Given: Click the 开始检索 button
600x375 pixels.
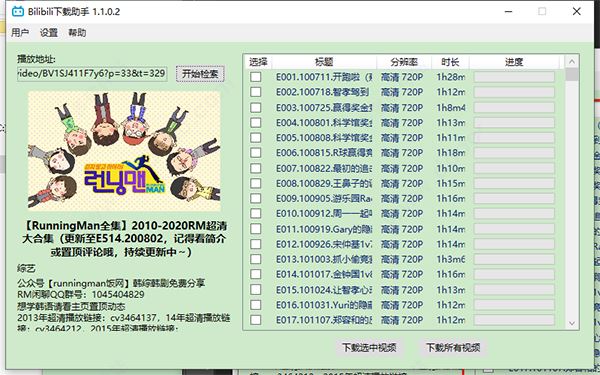Looking at the screenshot, I should pyautogui.click(x=200, y=73).
